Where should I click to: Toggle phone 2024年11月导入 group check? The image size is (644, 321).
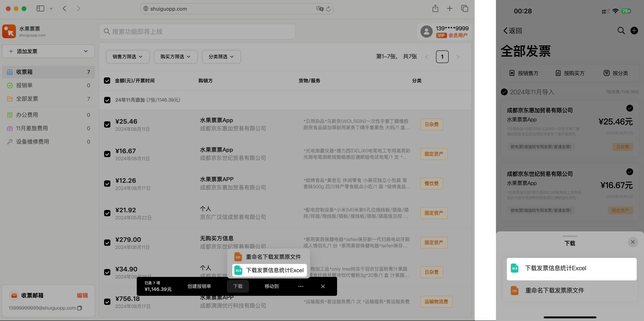tap(504, 92)
